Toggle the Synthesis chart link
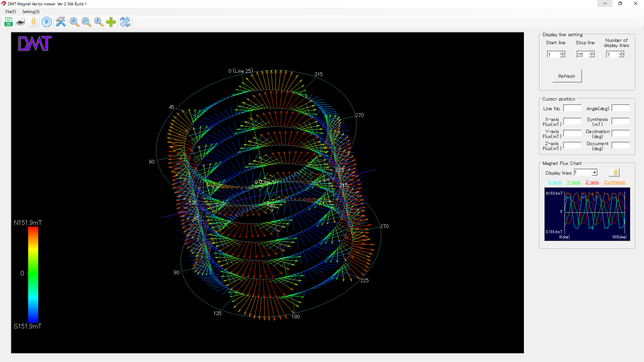The height and width of the screenshot is (362, 644). [x=614, y=182]
